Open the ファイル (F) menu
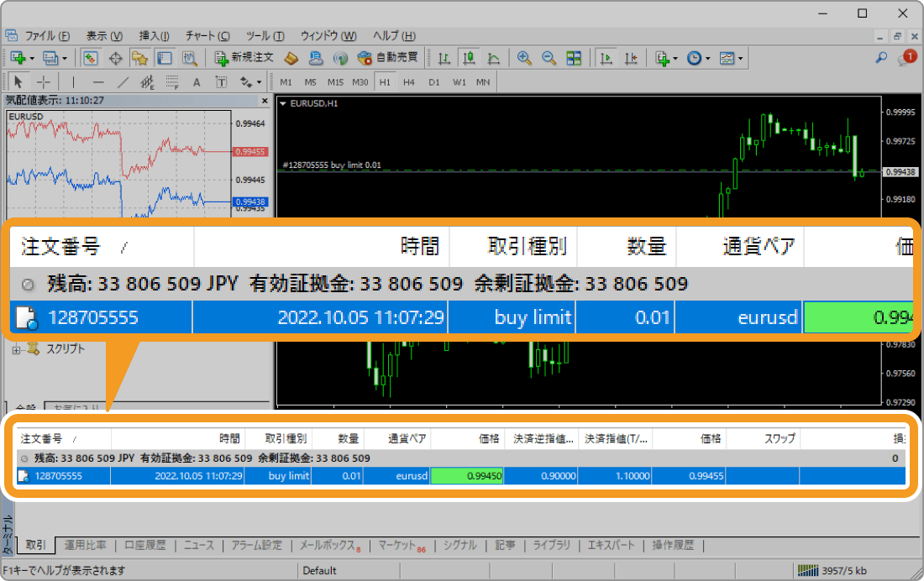 [47, 36]
